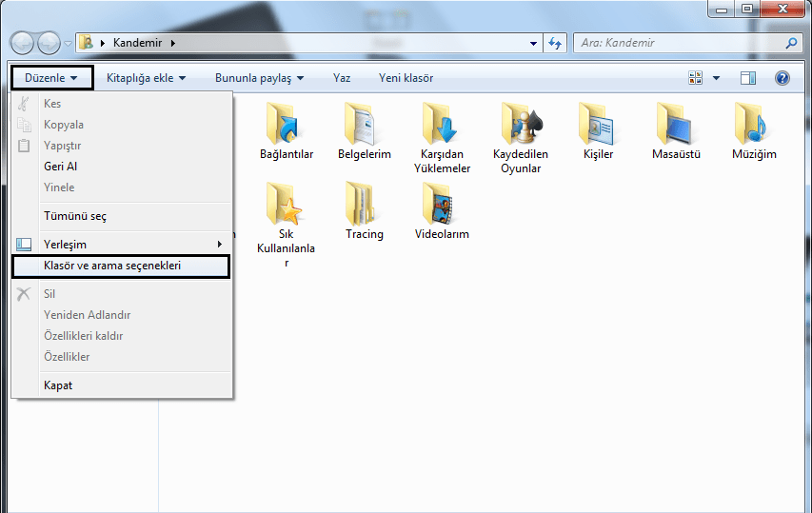Open recent pages dropdown arrow
The width and height of the screenshot is (812, 513).
68,44
